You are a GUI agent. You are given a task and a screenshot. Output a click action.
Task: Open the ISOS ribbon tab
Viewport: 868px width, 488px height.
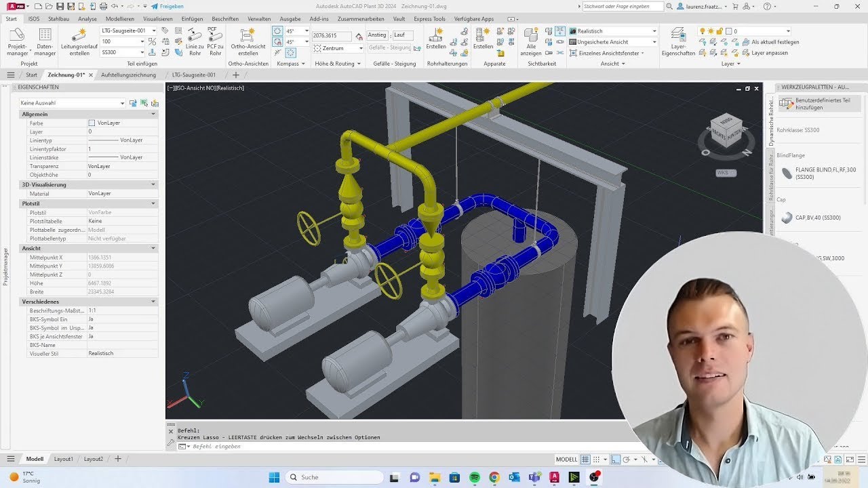pyautogui.click(x=34, y=19)
